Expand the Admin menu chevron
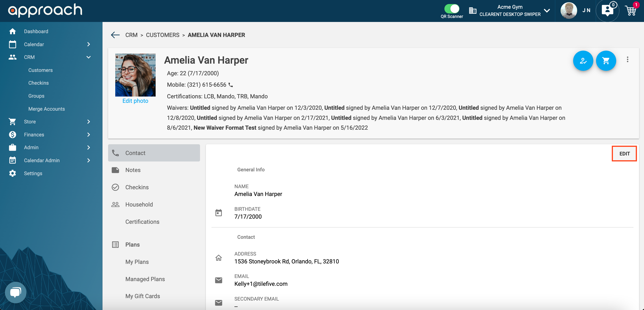644x310 pixels. tap(89, 147)
